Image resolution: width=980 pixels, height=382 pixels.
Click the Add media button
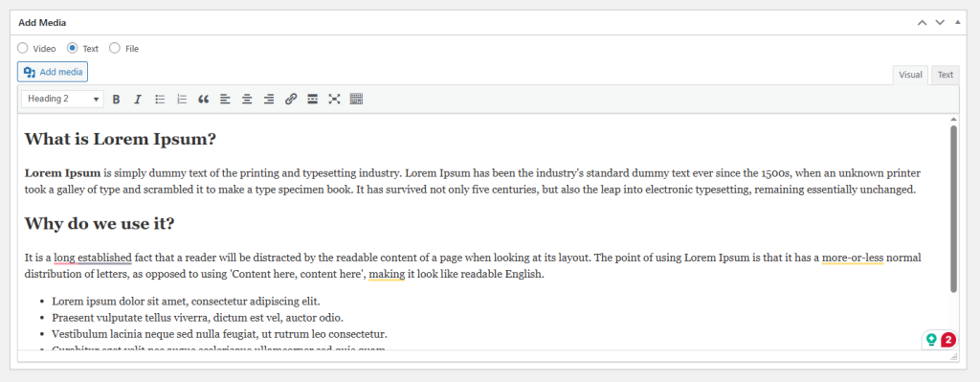tap(53, 72)
